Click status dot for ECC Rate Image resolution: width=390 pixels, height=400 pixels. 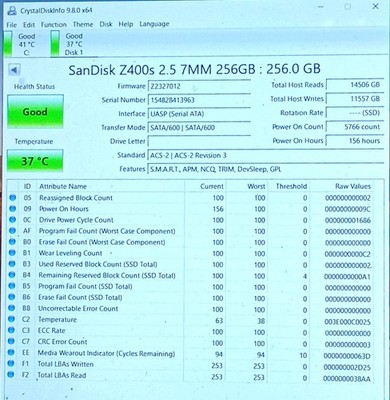click(11, 330)
